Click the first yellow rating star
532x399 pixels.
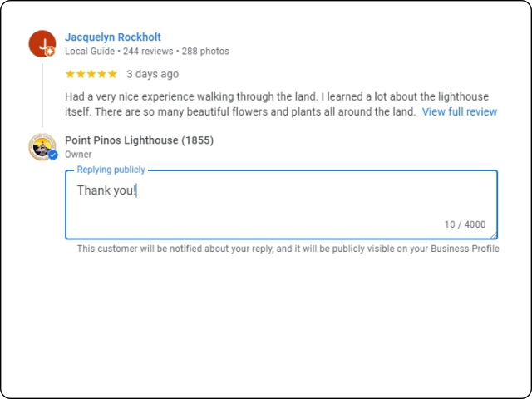(x=70, y=74)
